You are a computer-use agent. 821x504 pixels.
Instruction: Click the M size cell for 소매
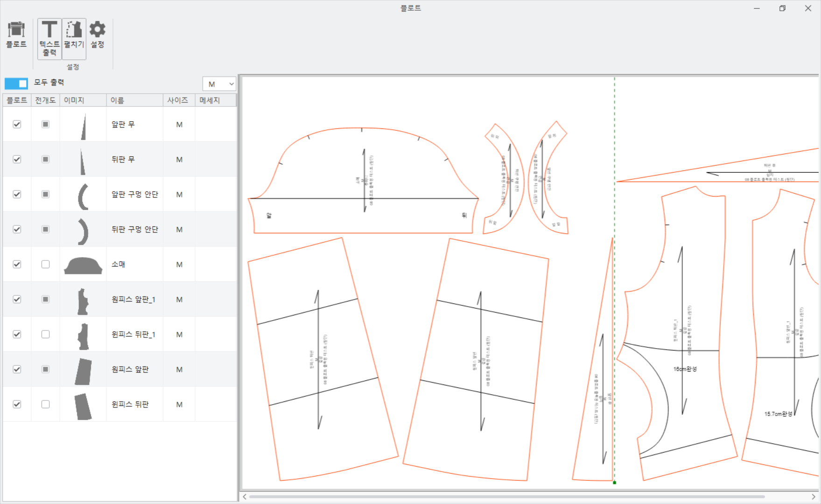click(179, 264)
